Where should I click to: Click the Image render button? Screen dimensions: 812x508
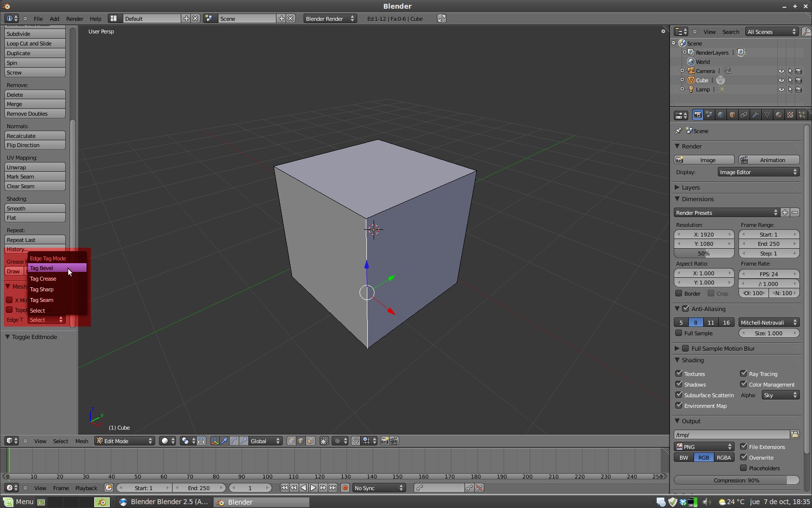(x=704, y=160)
